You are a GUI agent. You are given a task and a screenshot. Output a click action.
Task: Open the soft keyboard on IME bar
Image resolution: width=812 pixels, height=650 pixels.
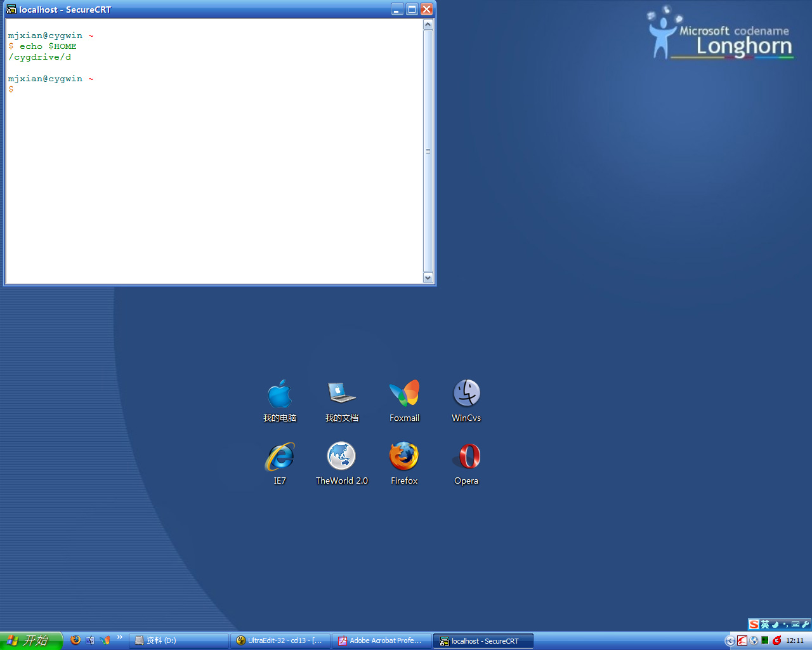[796, 625]
